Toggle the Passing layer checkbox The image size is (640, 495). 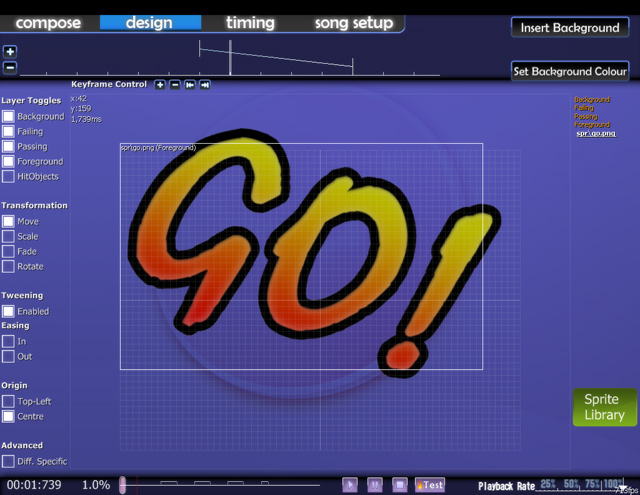tap(8, 147)
